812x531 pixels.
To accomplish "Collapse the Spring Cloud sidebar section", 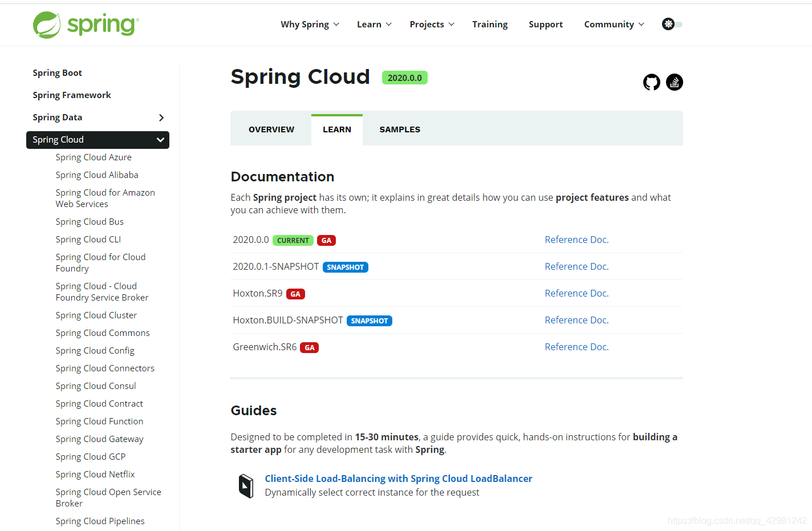I will point(160,140).
